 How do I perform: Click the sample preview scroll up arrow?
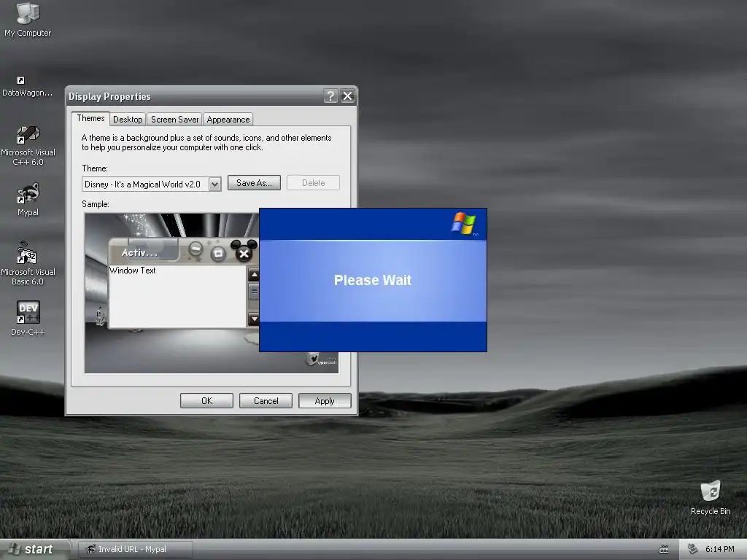pyautogui.click(x=254, y=275)
